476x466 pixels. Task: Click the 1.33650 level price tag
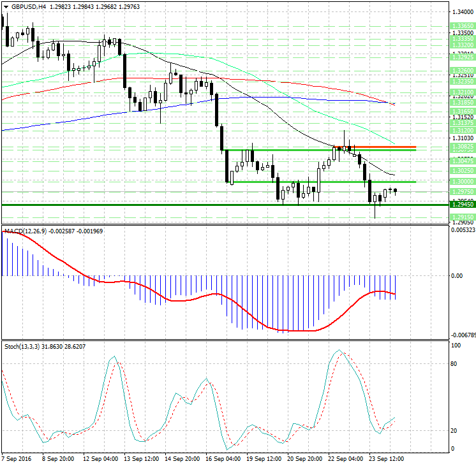click(x=462, y=25)
